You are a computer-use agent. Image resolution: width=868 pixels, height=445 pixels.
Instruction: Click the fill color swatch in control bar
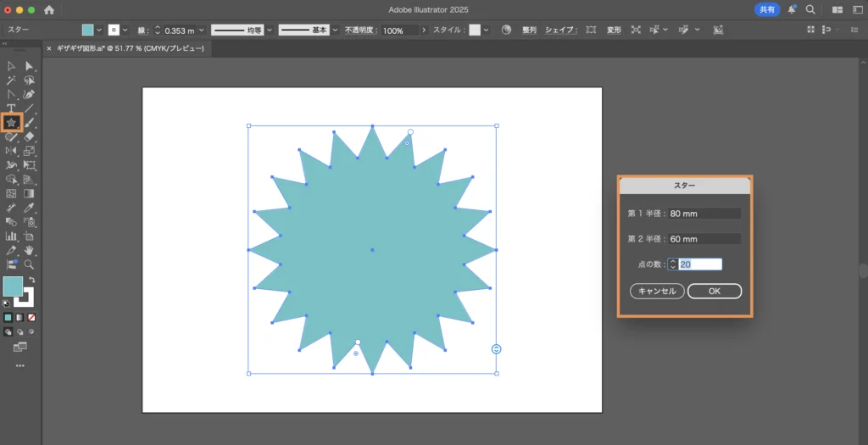(x=87, y=30)
